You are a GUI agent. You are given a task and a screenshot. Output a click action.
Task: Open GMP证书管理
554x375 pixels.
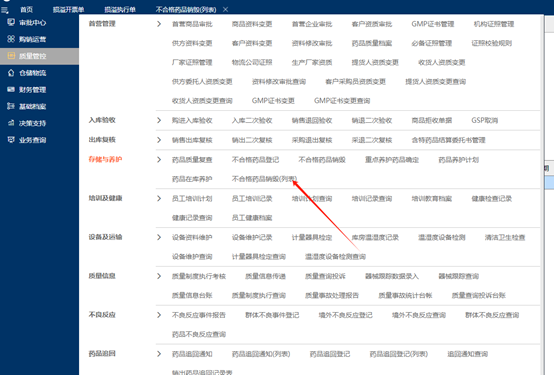433,24
